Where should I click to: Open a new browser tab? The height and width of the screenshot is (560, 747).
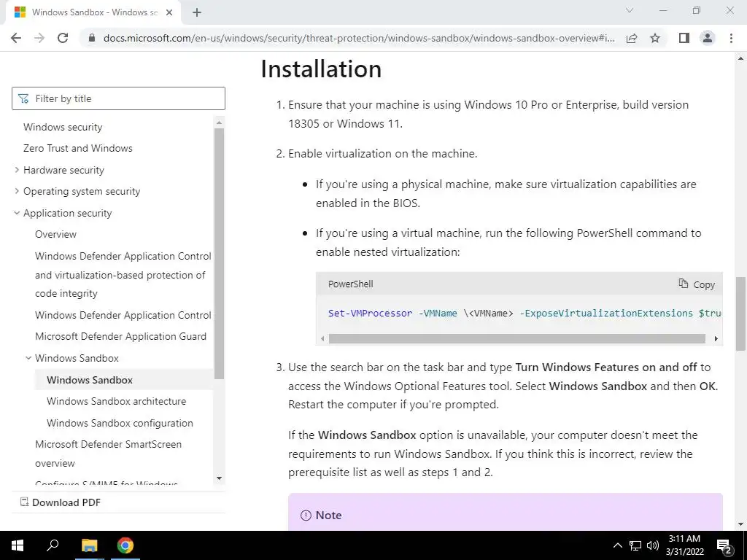pos(197,12)
